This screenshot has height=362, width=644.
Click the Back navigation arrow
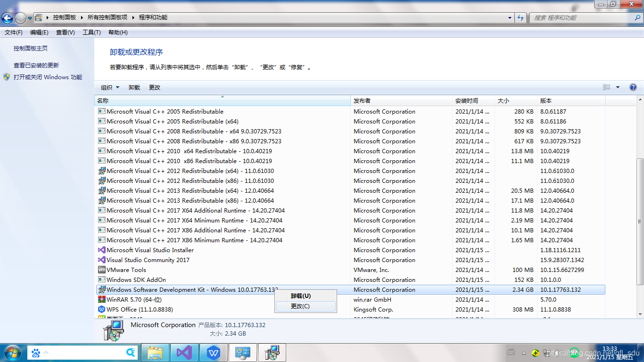8,18
